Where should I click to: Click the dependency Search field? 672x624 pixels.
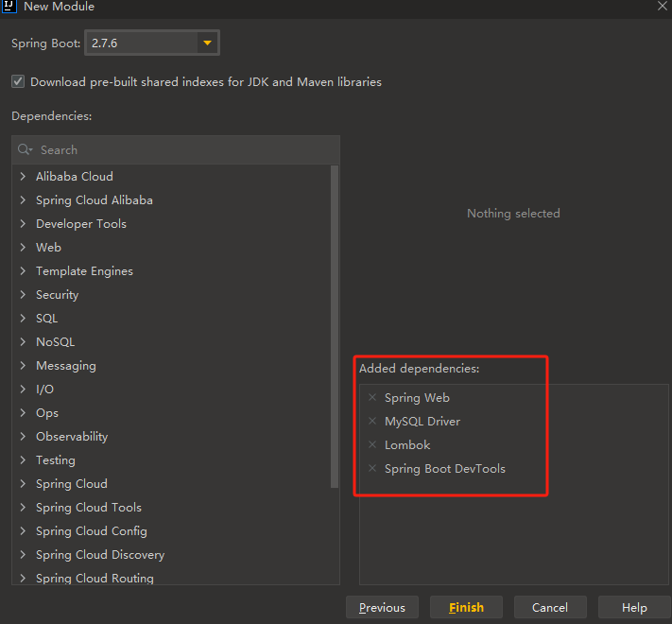(176, 150)
